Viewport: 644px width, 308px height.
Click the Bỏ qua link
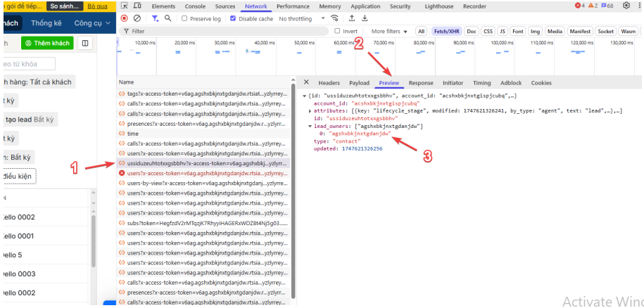click(97, 6)
